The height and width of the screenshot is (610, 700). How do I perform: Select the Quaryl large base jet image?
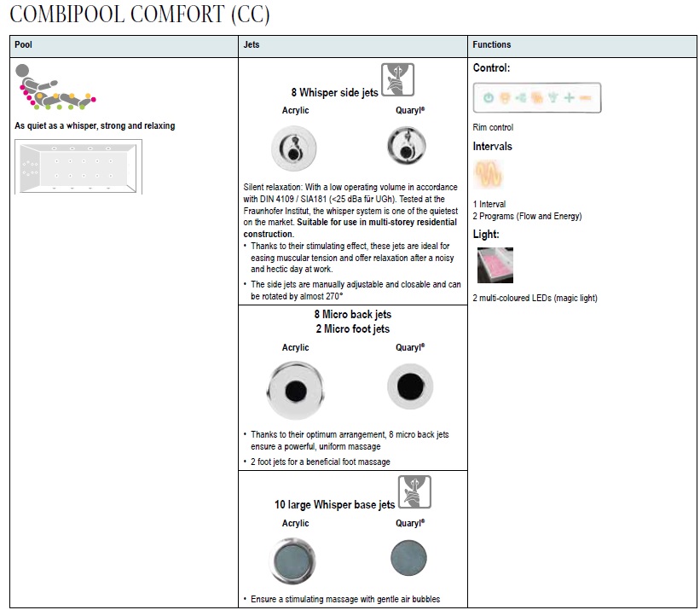tap(409, 559)
